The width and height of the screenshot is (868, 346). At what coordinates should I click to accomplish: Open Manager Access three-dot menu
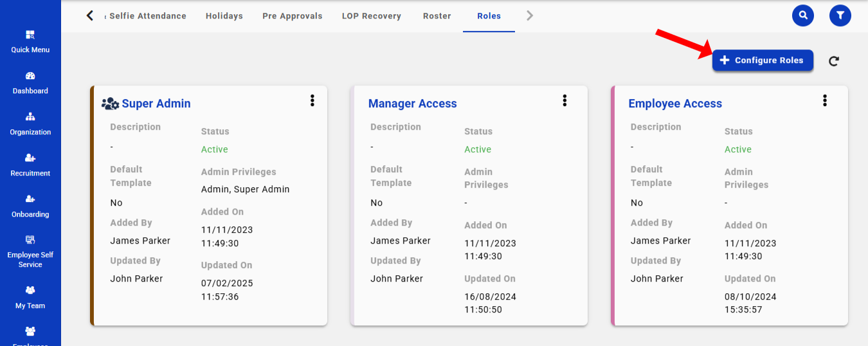(x=565, y=100)
